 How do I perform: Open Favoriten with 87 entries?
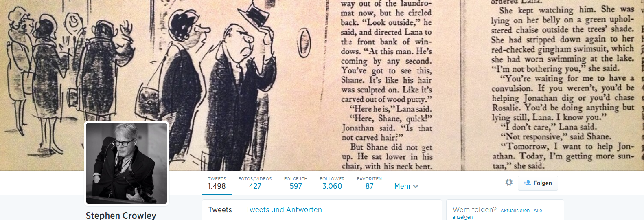[369, 183]
